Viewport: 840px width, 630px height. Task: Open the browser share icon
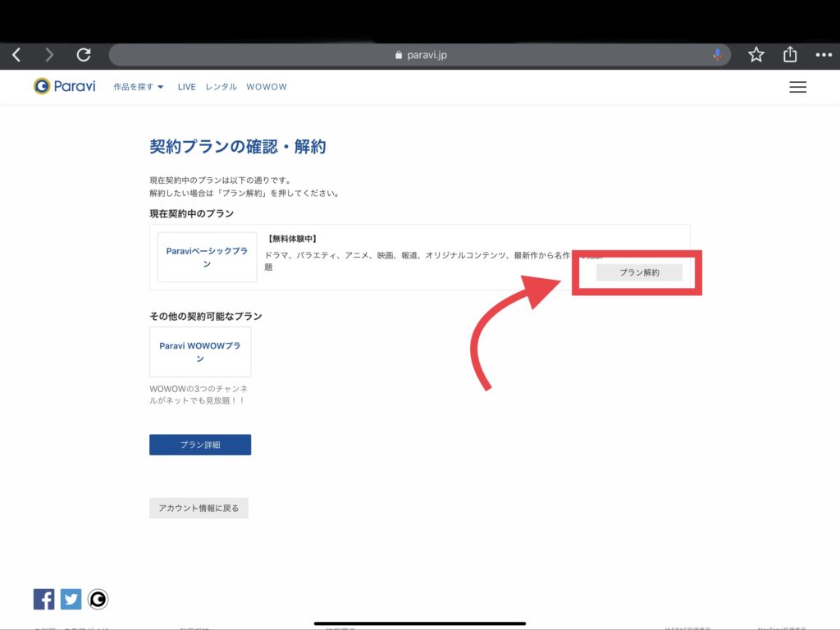tap(790, 54)
